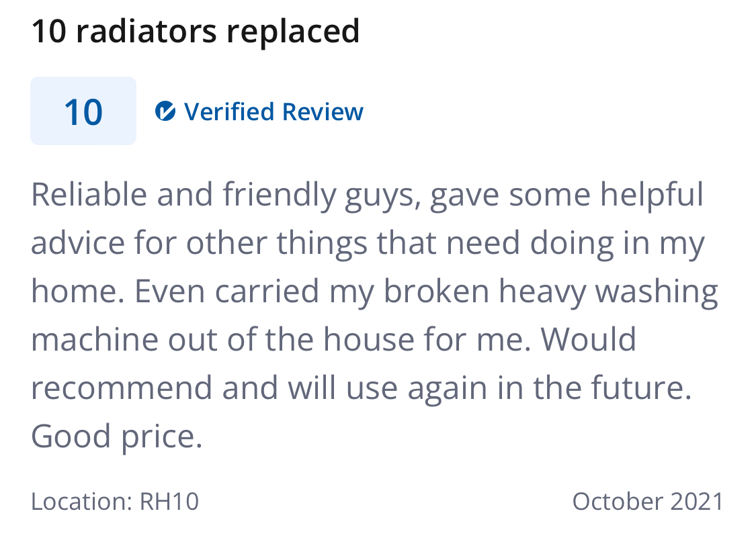Screen dimensions: 756x534
Task: Click the "Location: RH10" text
Action: [x=115, y=501]
